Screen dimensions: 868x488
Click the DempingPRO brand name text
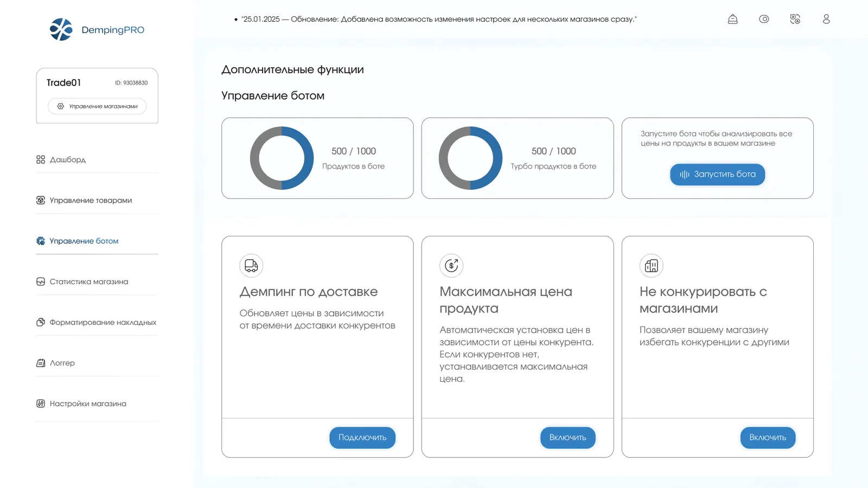pos(113,30)
